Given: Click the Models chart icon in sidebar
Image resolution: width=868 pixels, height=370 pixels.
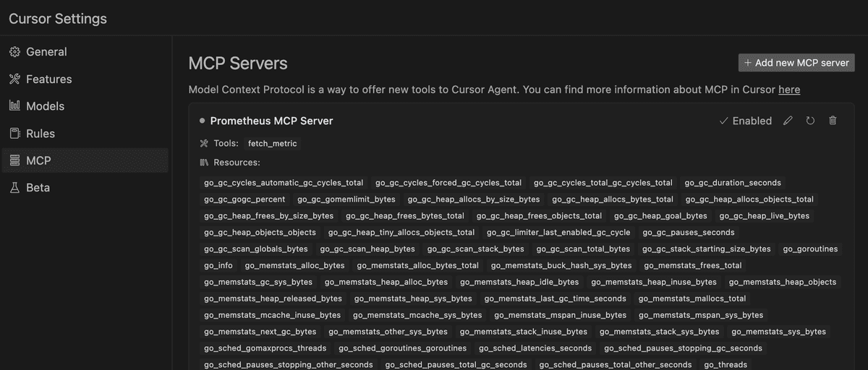Looking at the screenshot, I should point(14,106).
